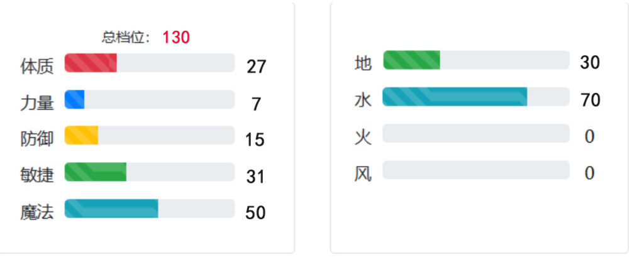Screen dimensions: 644x262
Task: Click the empty 风 element bar
Action: (476, 170)
